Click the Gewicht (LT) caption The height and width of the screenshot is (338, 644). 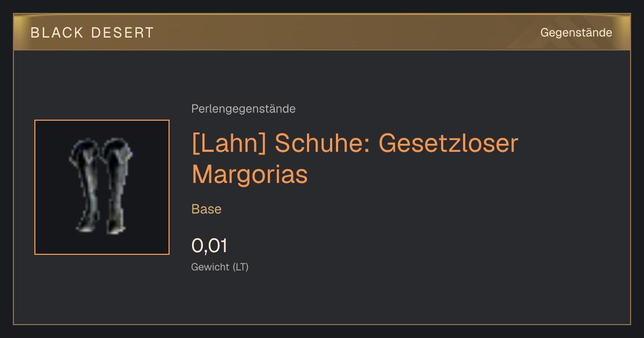pos(220,267)
